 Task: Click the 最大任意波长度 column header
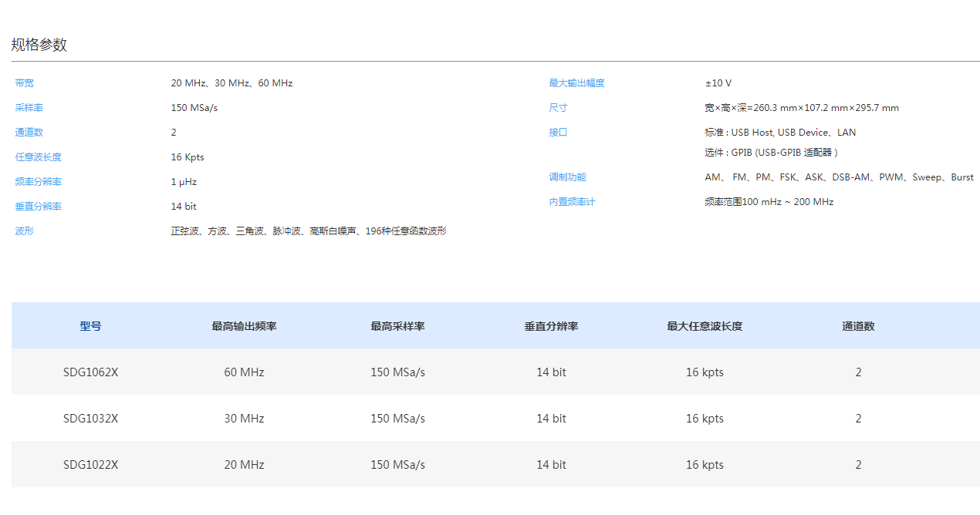(x=704, y=325)
